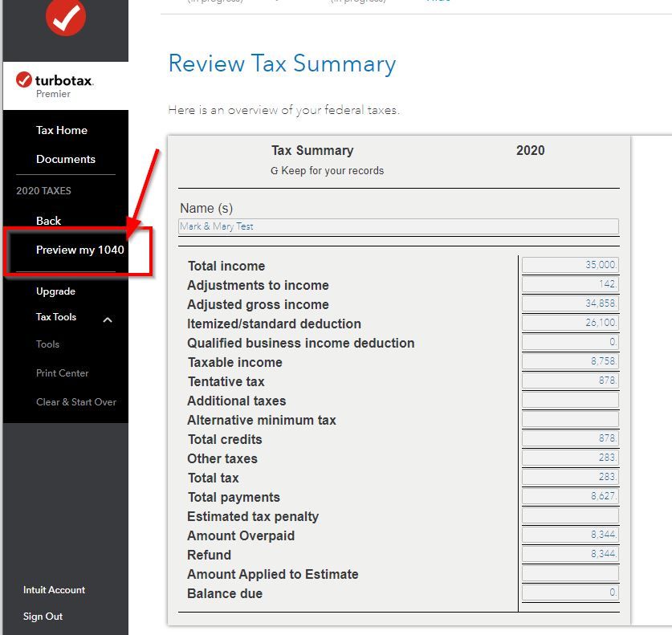
Task: Click Taxable income value 8,758
Action: pos(570,361)
